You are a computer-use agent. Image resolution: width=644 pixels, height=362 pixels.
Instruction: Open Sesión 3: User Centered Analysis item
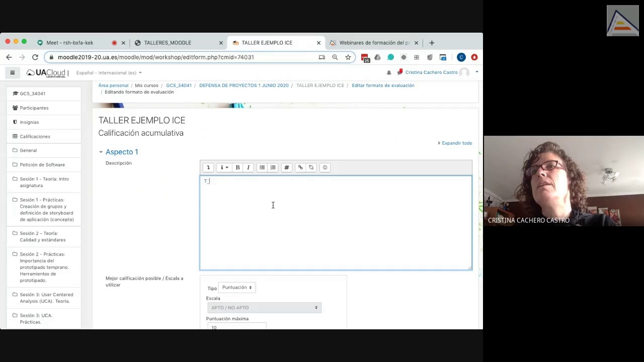click(x=43, y=298)
